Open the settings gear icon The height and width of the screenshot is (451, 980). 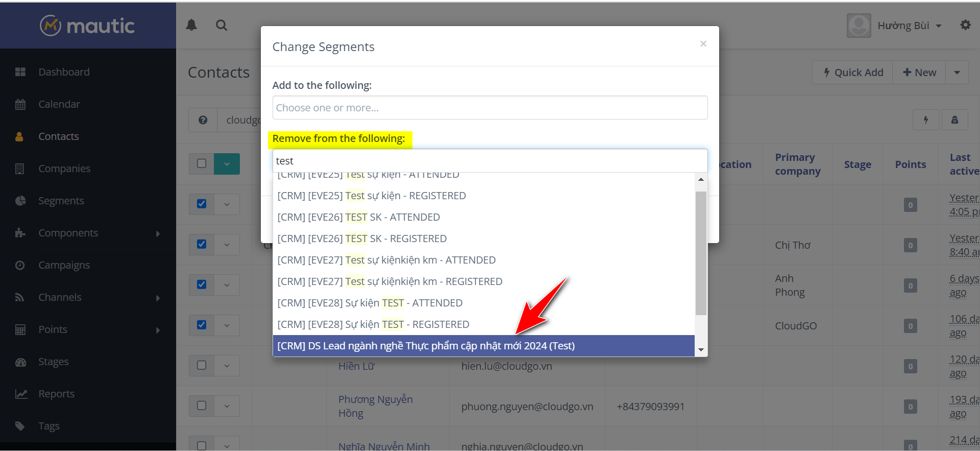coord(965,25)
